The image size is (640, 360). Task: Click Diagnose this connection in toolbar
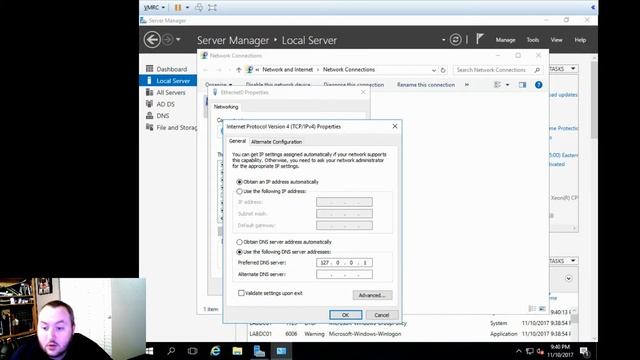353,85
